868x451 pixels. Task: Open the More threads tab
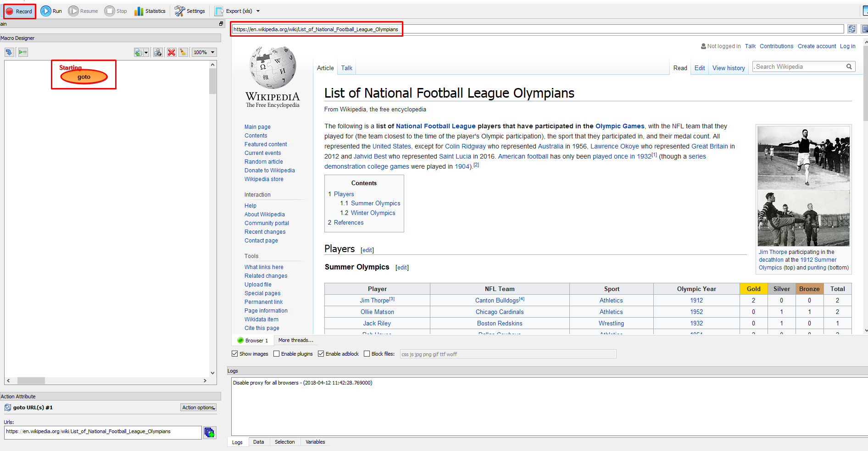[x=296, y=340]
